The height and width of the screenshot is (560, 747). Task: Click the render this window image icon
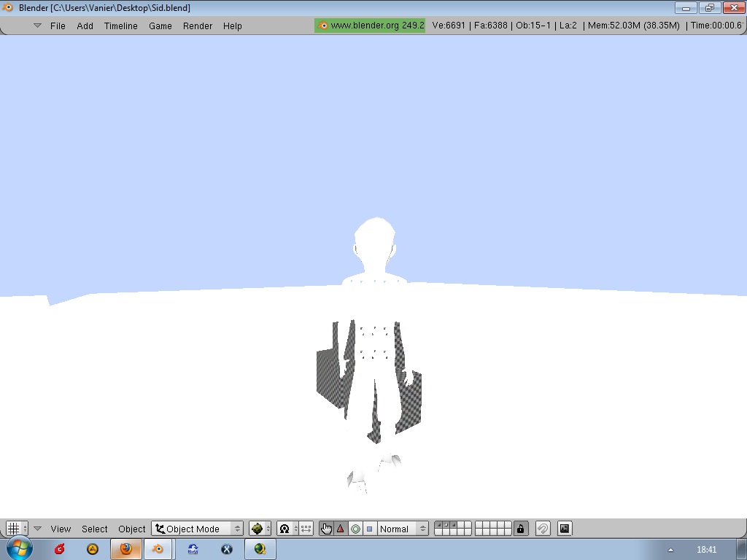pyautogui.click(x=564, y=529)
